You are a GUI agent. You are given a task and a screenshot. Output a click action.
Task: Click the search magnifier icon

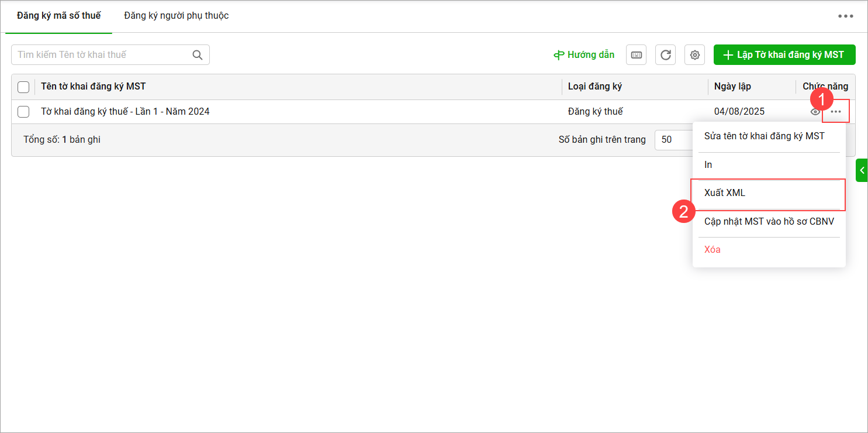(198, 55)
